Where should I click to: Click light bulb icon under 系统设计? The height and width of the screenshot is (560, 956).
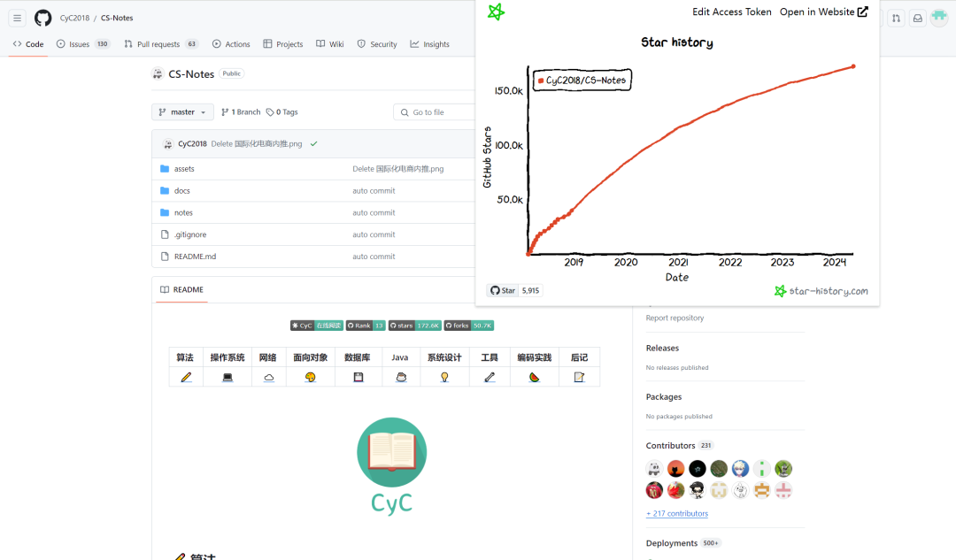pyautogui.click(x=444, y=377)
